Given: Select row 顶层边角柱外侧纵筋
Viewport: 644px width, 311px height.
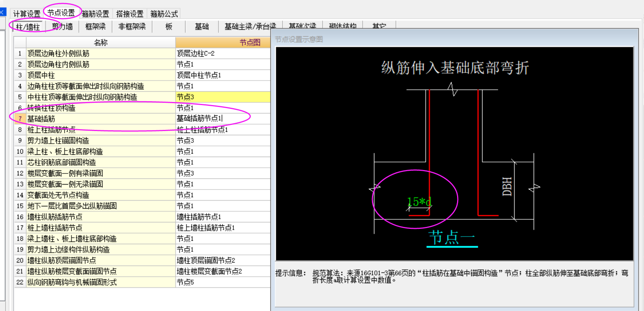Looking at the screenshot, I should click(101, 53).
